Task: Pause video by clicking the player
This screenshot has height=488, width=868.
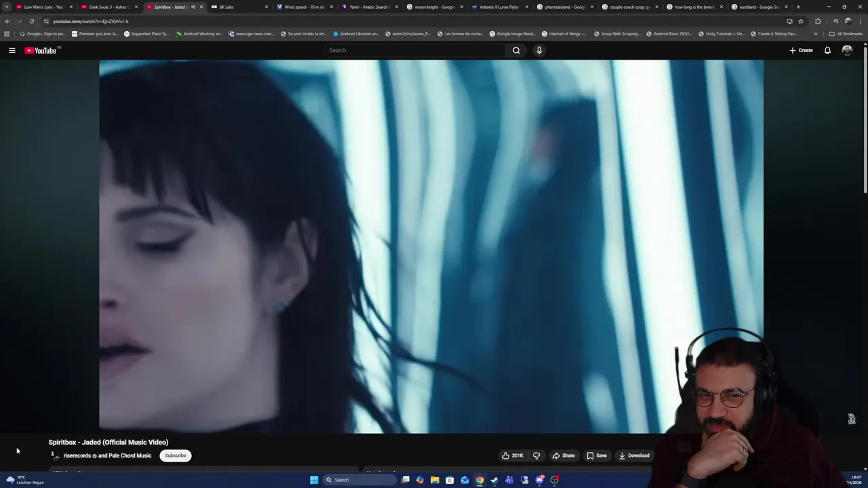Action: (x=431, y=246)
